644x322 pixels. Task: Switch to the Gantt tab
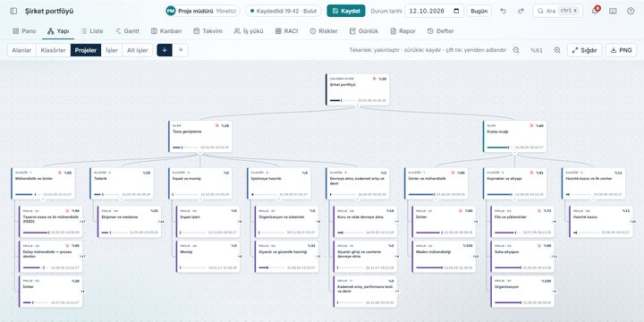[x=127, y=30]
